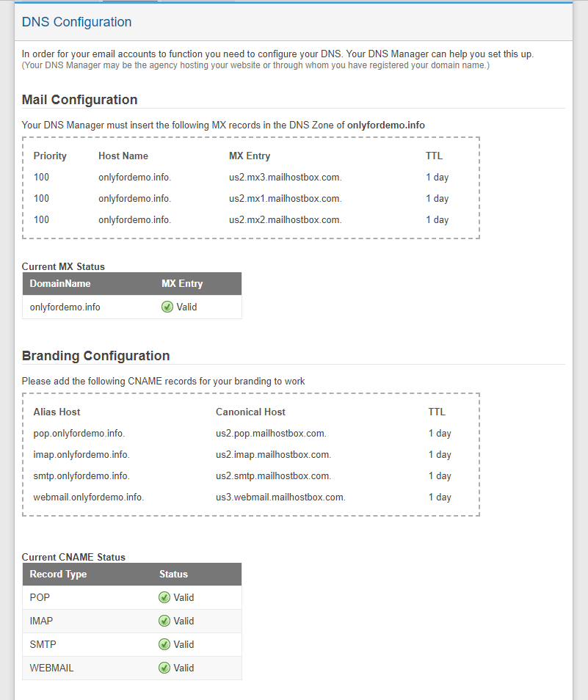This screenshot has height=700, width=588.
Task: Click the Branding Configuration section heading
Action: click(95, 356)
